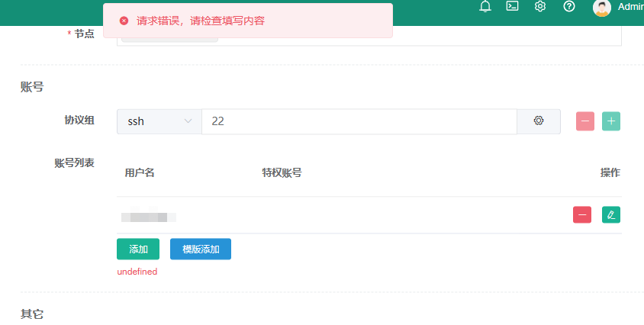Click the 账号列表 label
Image resolution: width=644 pixels, height=325 pixels.
coord(74,162)
